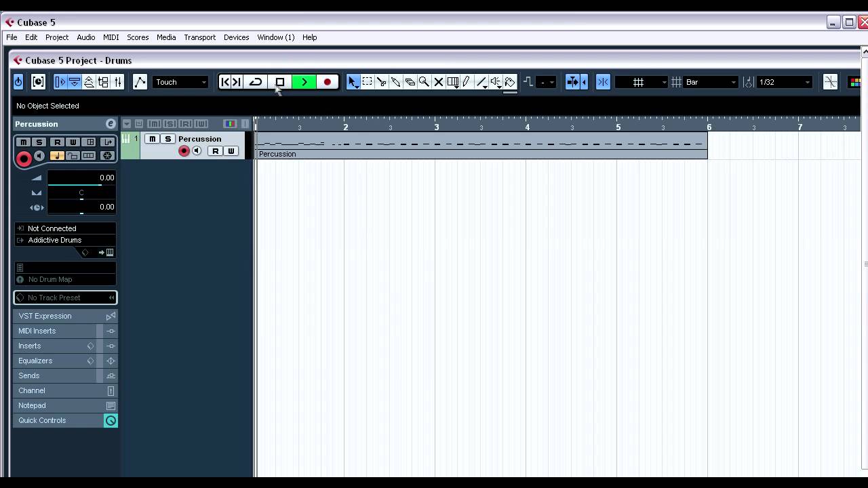Enable Read automation on Percussion track row
This screenshot has width=868, height=488.
[x=215, y=151]
